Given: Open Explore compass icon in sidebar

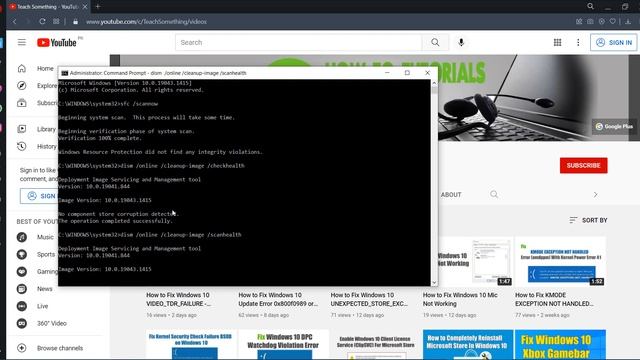Looking at the screenshot, I should pos(22,86).
